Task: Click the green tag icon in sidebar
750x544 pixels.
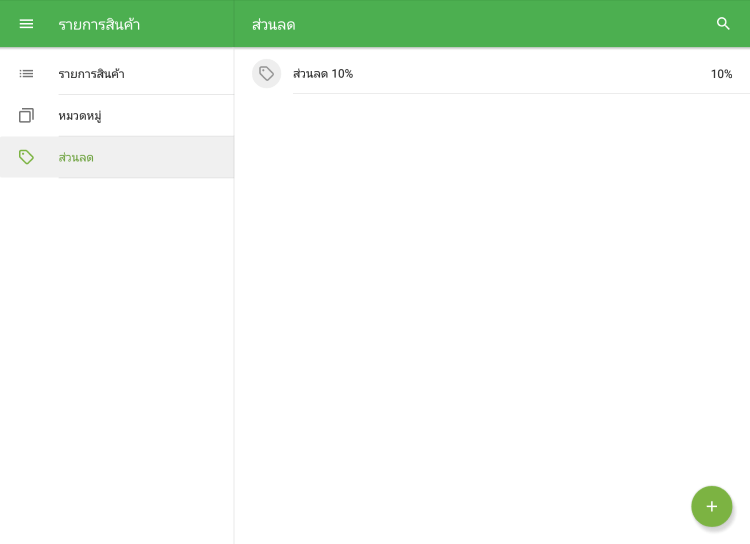Action: [x=26, y=157]
